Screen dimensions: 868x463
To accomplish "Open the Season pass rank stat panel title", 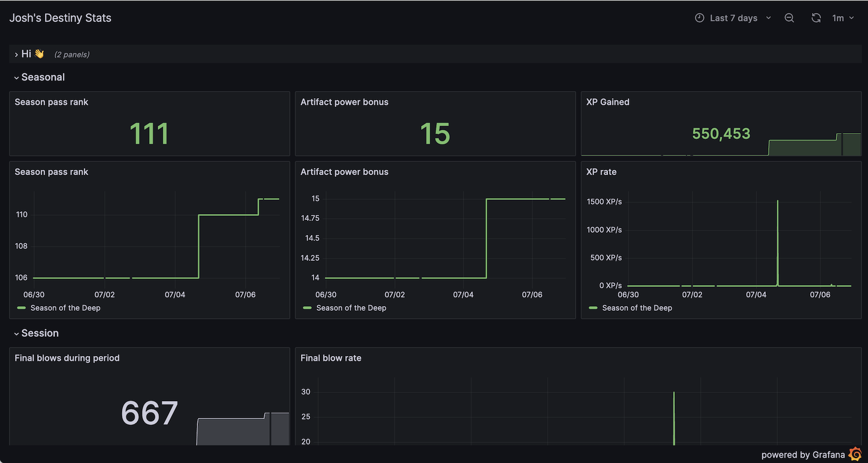I will click(x=52, y=102).
